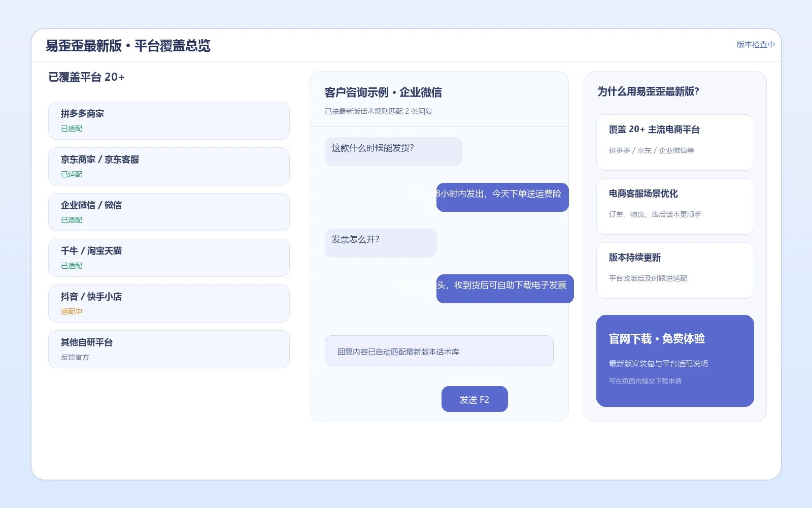Open the 覆盖 20+ 主流电商平台 feature card
This screenshot has width=812, height=508.
[x=675, y=142]
